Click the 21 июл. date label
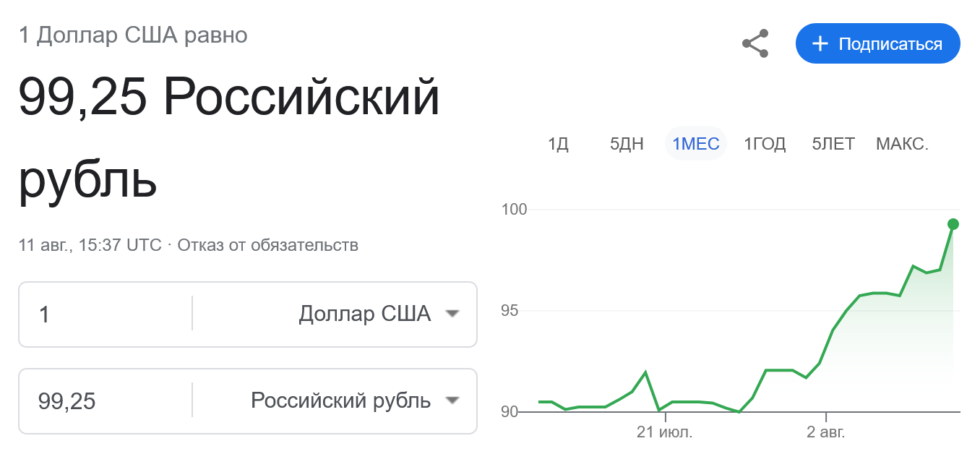Viewport: 980px width, 454px height. pos(664,433)
